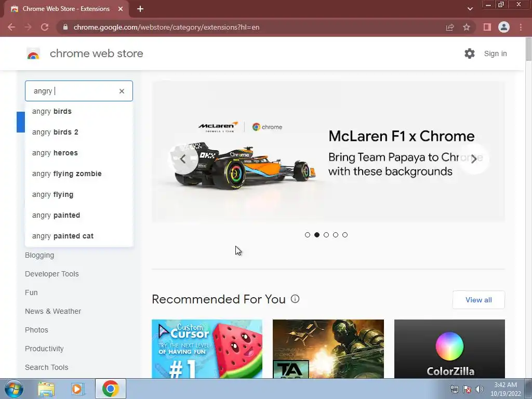Open a new tab with plus button
Screen dimensions: 532x399
click(x=140, y=9)
